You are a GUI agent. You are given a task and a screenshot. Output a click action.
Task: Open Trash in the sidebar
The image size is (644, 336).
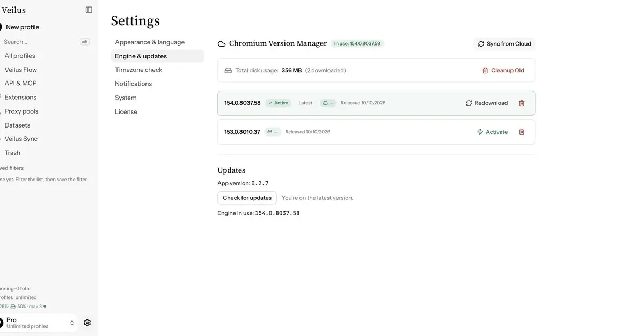click(12, 153)
